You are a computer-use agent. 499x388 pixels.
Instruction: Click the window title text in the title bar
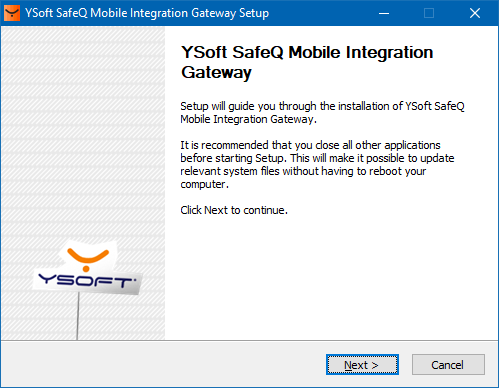(x=147, y=13)
